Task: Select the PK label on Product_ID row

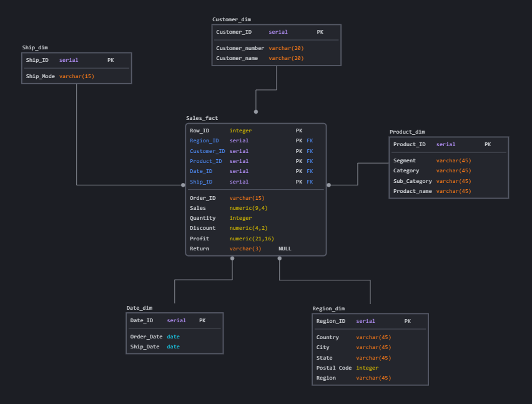Action: [x=488, y=144]
